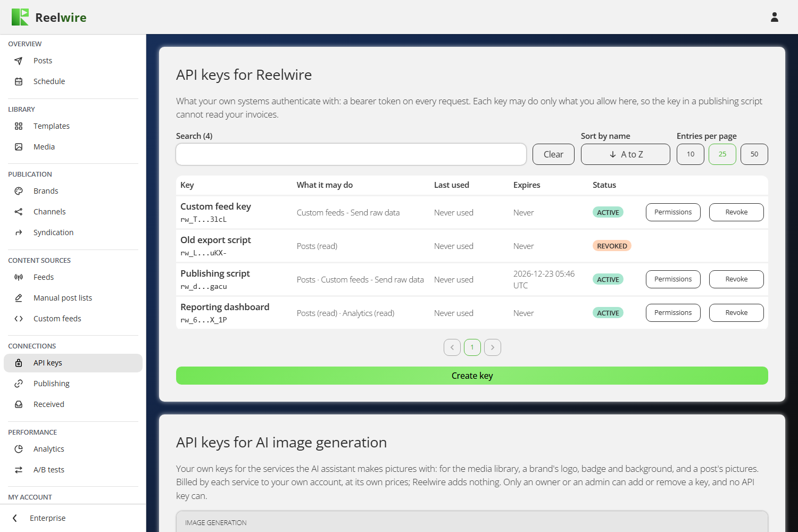Click the Custom feeds code brackets icon

[19, 319]
